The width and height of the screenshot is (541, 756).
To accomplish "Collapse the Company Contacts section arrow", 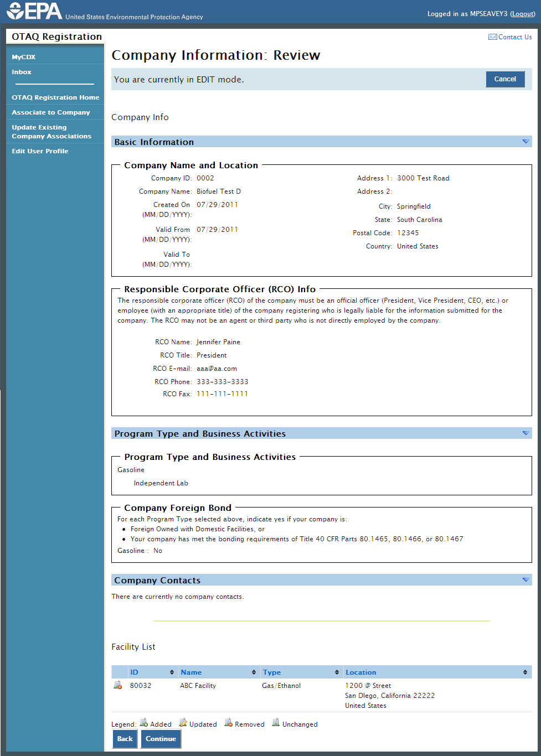I will click(x=525, y=580).
